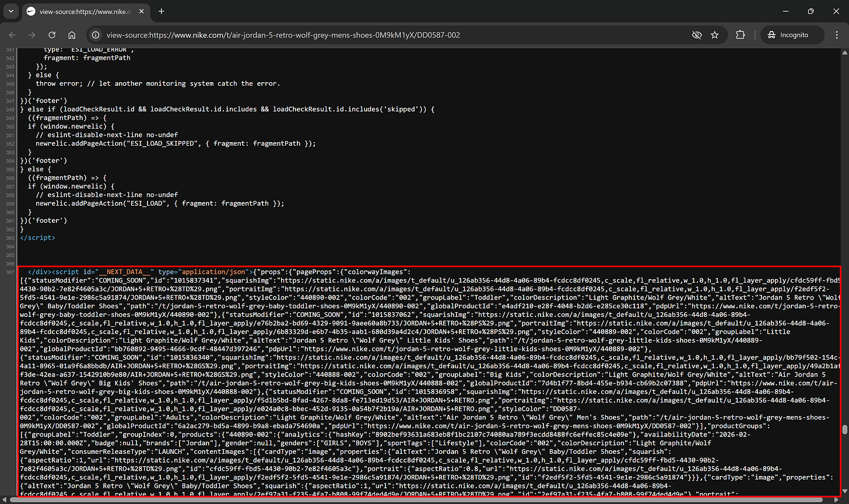
Task: Click horizontal scrollbar left arrow
Action: pyautogui.click(x=4, y=500)
